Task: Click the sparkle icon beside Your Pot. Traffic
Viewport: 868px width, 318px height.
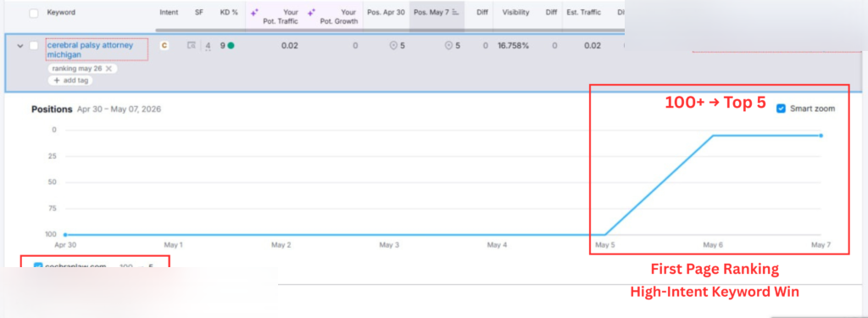Action: (254, 12)
